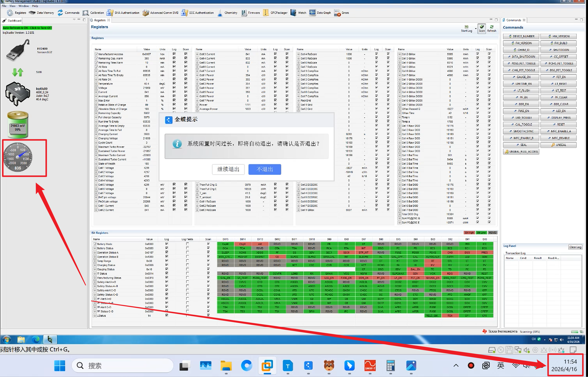Click the EV2400 USB adapter icon

[x=18, y=50]
